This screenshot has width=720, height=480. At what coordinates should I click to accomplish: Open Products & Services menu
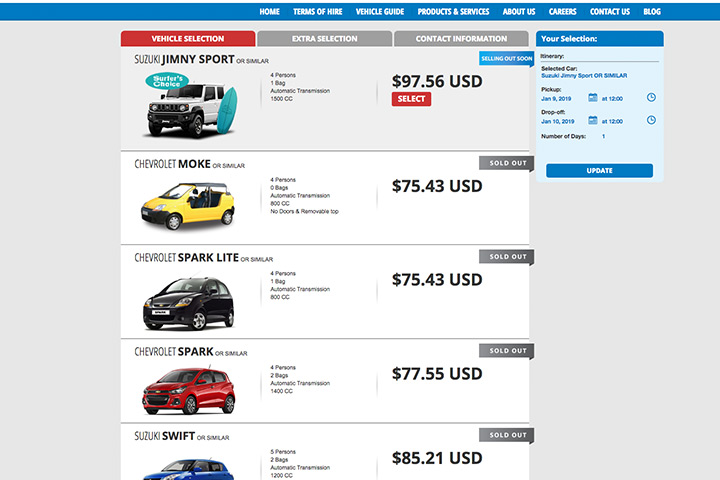point(453,12)
